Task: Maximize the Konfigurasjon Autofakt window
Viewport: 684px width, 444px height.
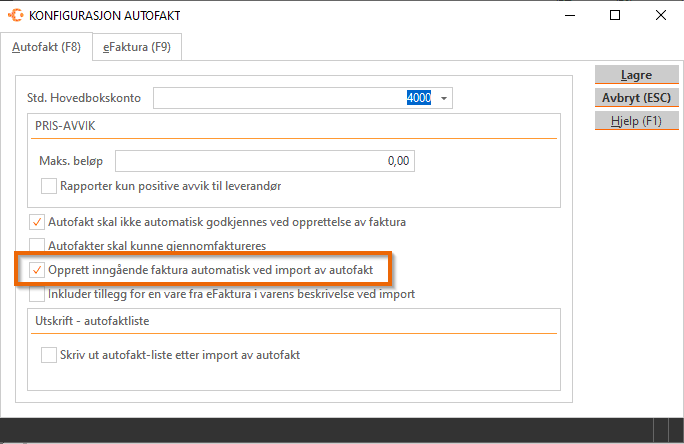Action: 615,15
